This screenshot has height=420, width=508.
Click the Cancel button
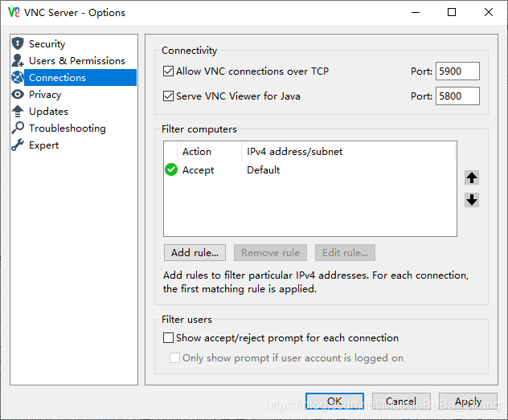tap(401, 402)
